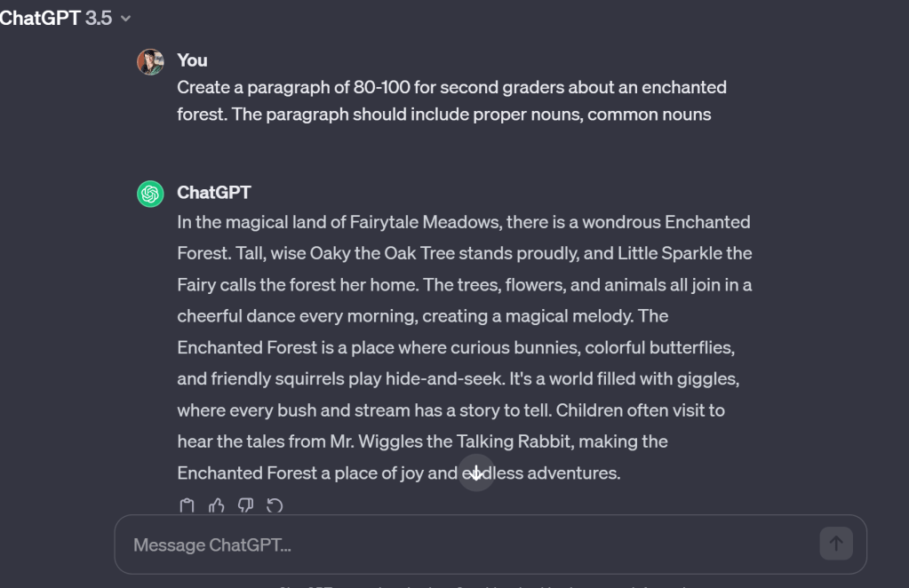The width and height of the screenshot is (909, 588).
Task: Click the first line mentioning Fairytale Meadows
Action: pyautogui.click(x=463, y=222)
